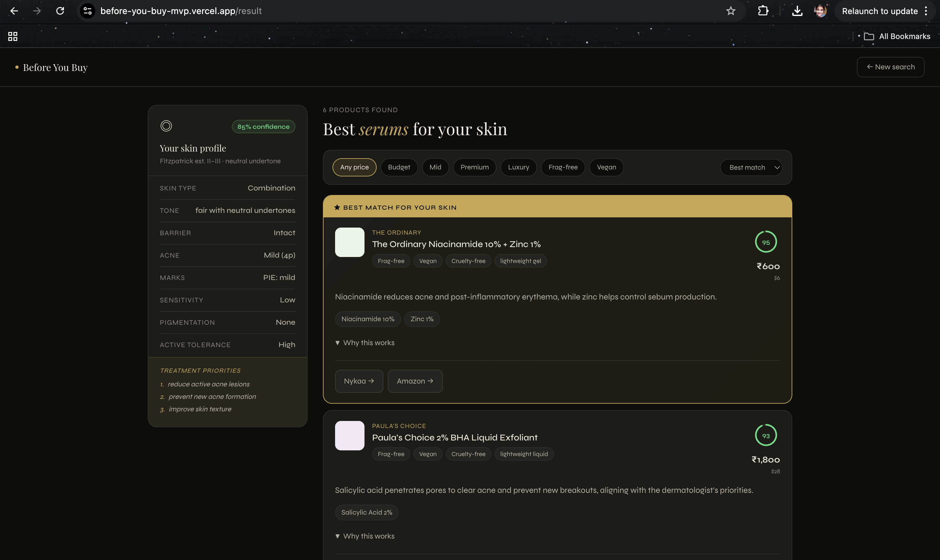Click the skin profile circle icon
This screenshot has height=560, width=940.
[166, 126]
